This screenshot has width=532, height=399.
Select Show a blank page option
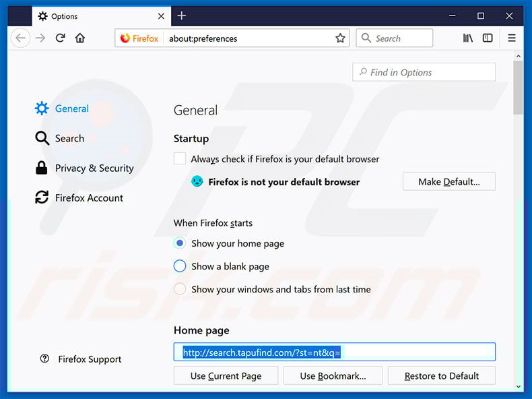[x=180, y=266]
